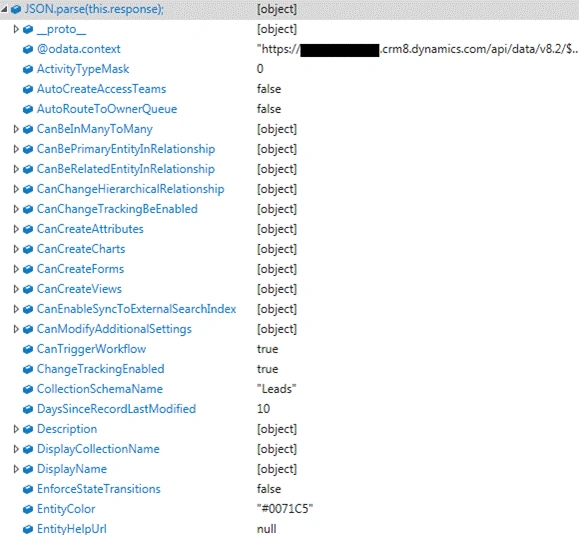This screenshot has width=579, height=535.
Task: Expand the CanCreateForms node
Action: coord(16,269)
